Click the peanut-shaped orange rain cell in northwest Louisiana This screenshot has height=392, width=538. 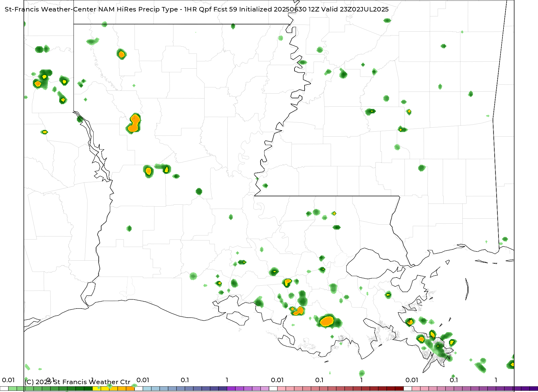pyautogui.click(x=134, y=123)
